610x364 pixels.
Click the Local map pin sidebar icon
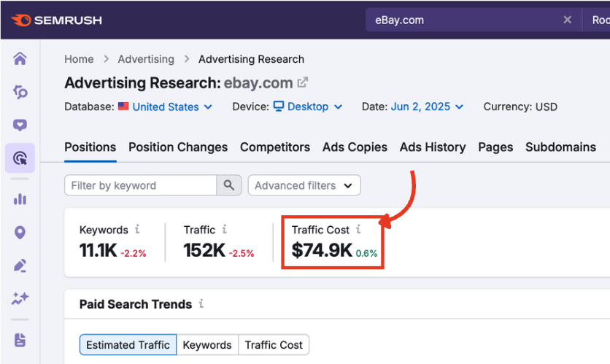tap(20, 233)
